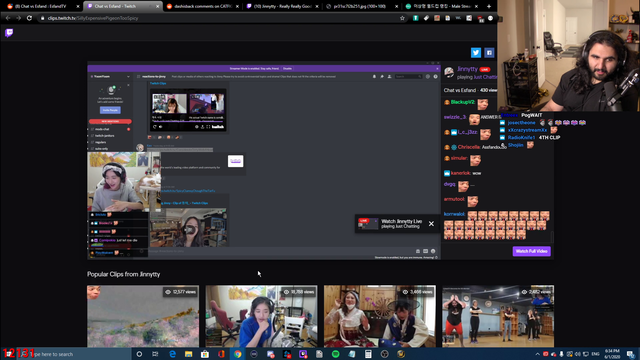This screenshot has width=640, height=360.
Task: Open the popular clip with 3,466 views
Action: click(x=380, y=316)
